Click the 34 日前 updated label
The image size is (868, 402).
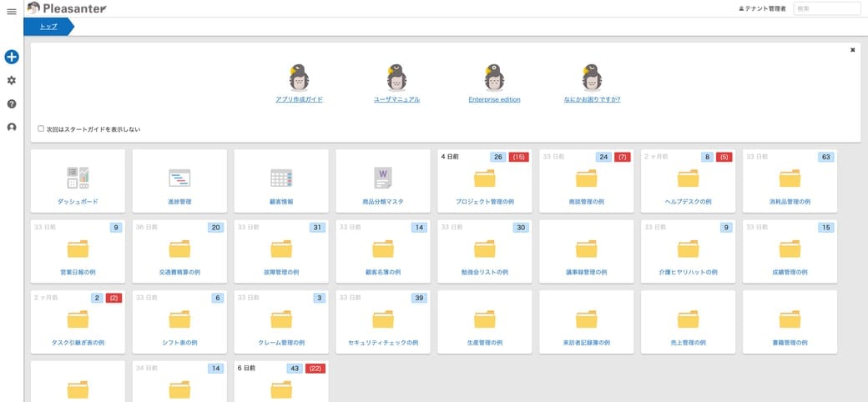(x=146, y=369)
